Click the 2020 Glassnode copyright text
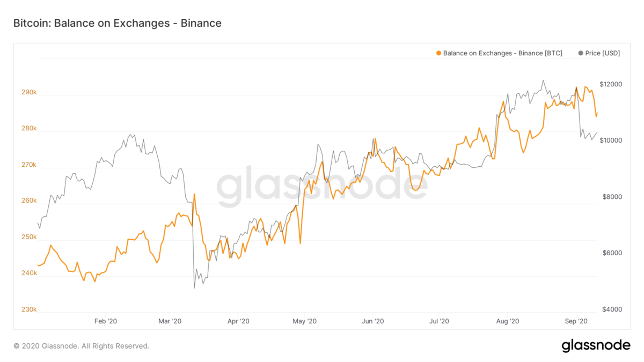The height and width of the screenshot is (362, 644). pos(81,346)
